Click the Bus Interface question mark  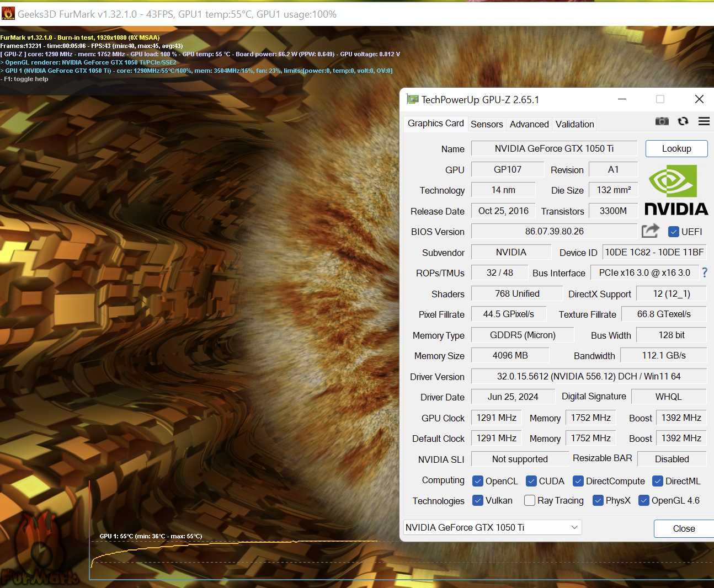coord(705,272)
